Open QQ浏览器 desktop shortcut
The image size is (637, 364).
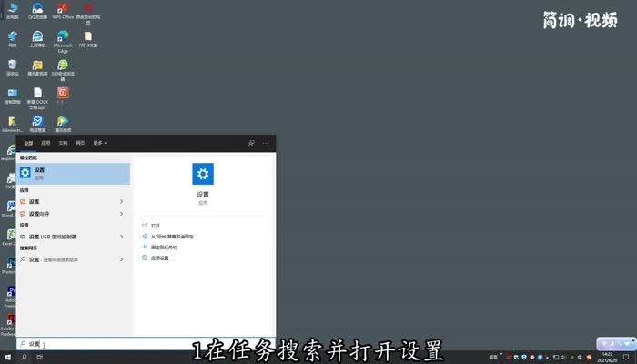[37, 10]
